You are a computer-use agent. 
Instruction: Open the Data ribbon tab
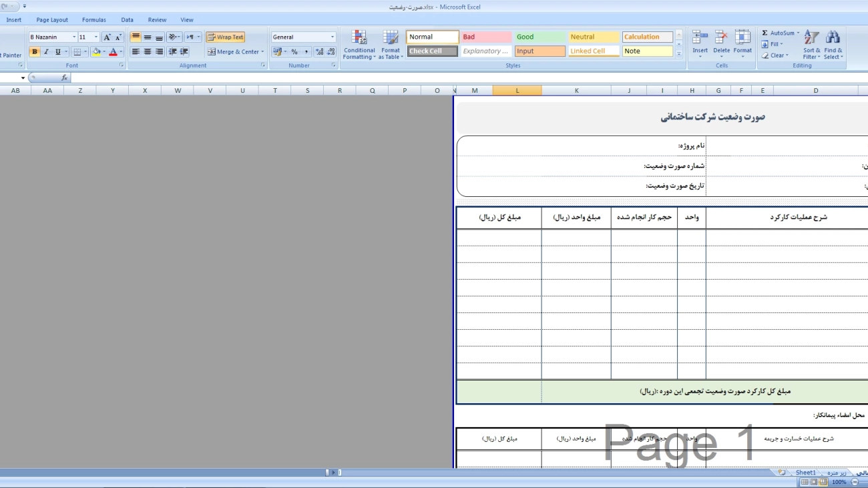pyautogui.click(x=127, y=20)
